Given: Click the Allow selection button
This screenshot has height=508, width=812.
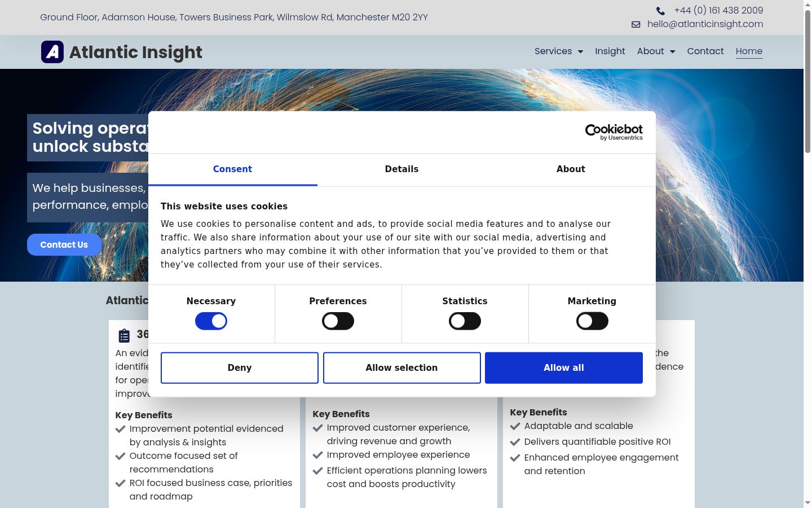Looking at the screenshot, I should click(x=401, y=368).
